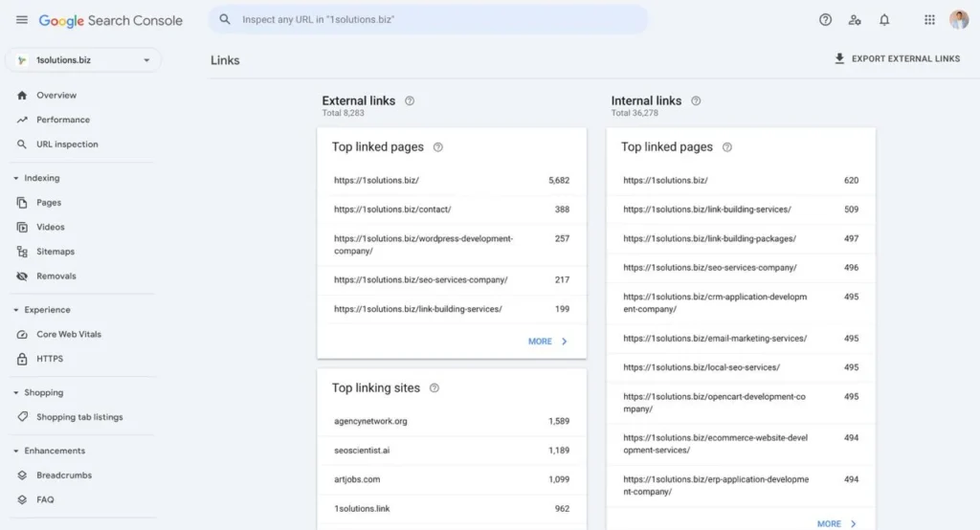This screenshot has height=530, width=980.
Task: Open Shopping tab listings
Action: tap(81, 417)
